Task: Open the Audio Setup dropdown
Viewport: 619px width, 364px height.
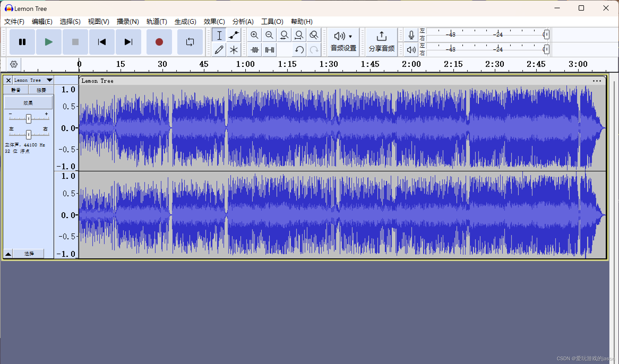Action: (x=343, y=42)
